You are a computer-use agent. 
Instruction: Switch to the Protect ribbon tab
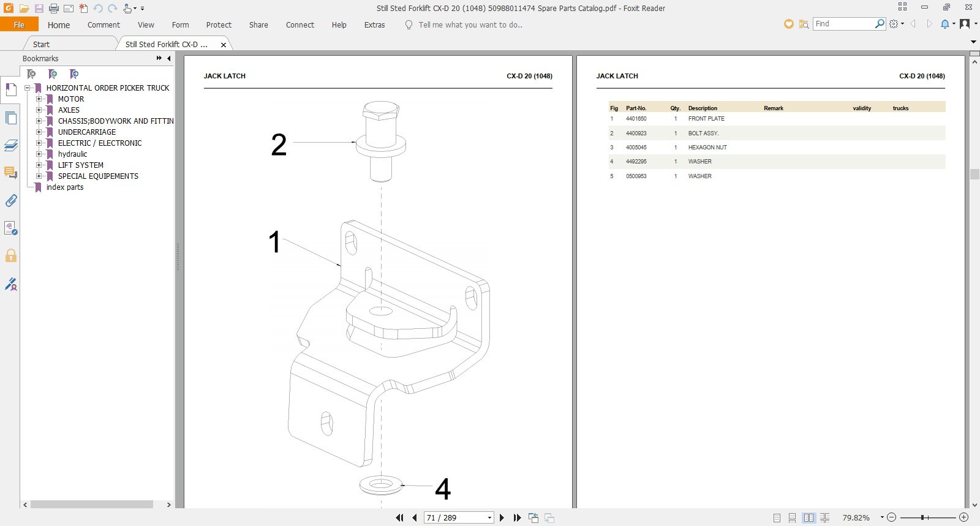coord(219,24)
